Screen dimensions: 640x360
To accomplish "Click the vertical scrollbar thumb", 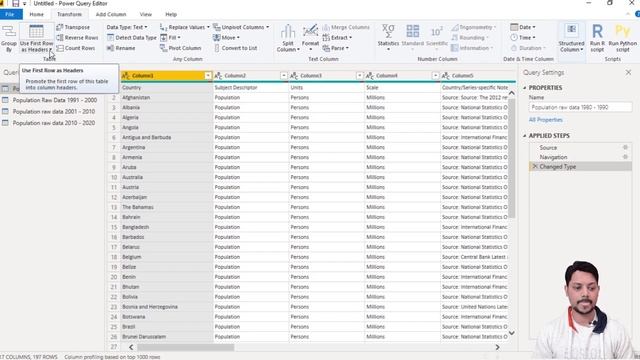I will tap(511, 158).
